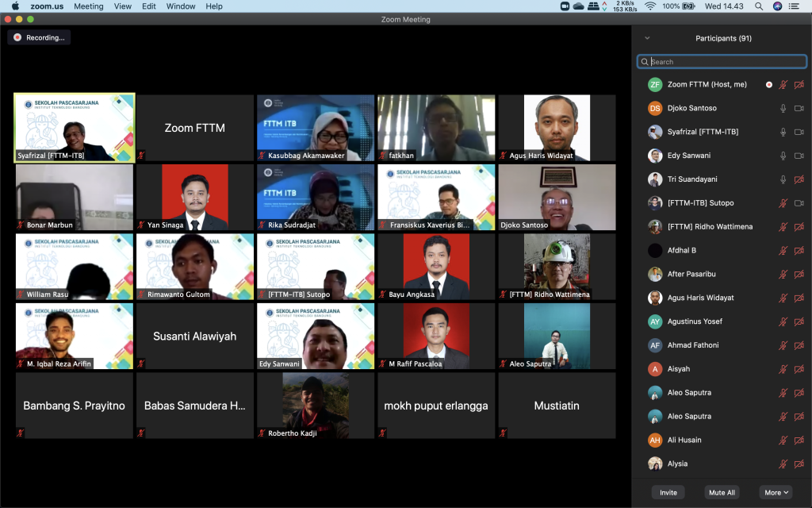Image resolution: width=812 pixels, height=508 pixels.
Task: Click the AY avatar of Agustinus Yosef
Action: (655, 322)
